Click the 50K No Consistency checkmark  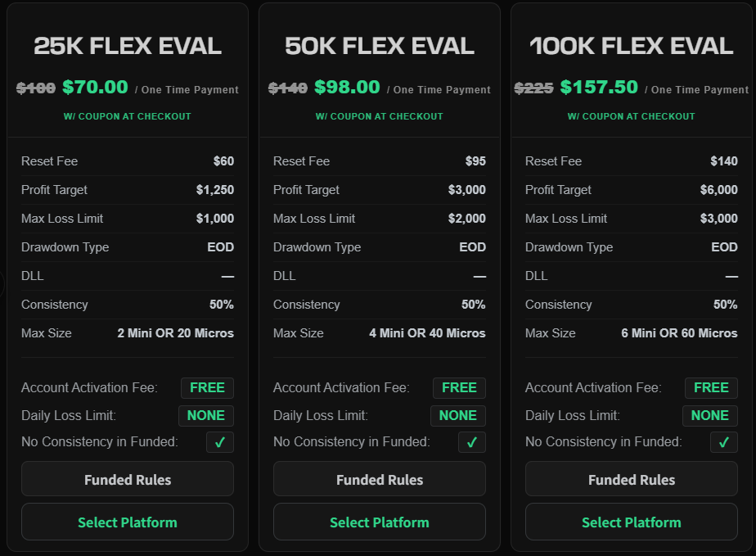click(x=472, y=442)
